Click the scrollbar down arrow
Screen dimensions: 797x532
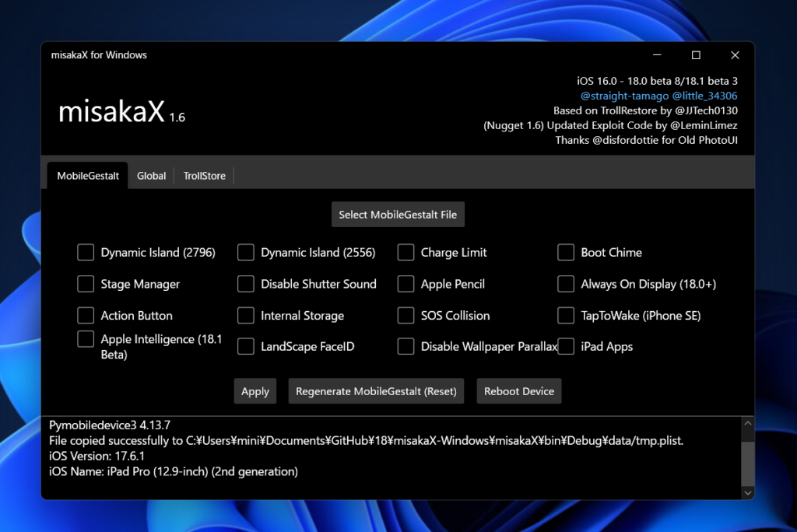coord(747,492)
